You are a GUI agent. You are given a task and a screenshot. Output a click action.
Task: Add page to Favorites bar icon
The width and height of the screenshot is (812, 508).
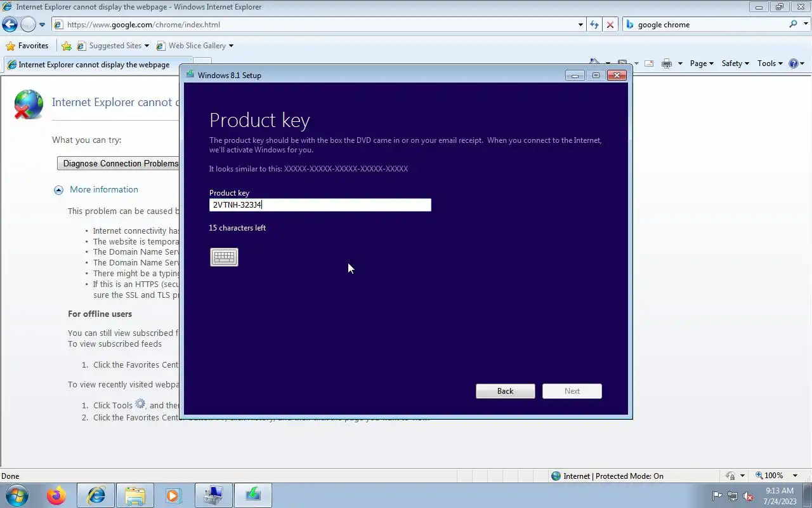67,46
